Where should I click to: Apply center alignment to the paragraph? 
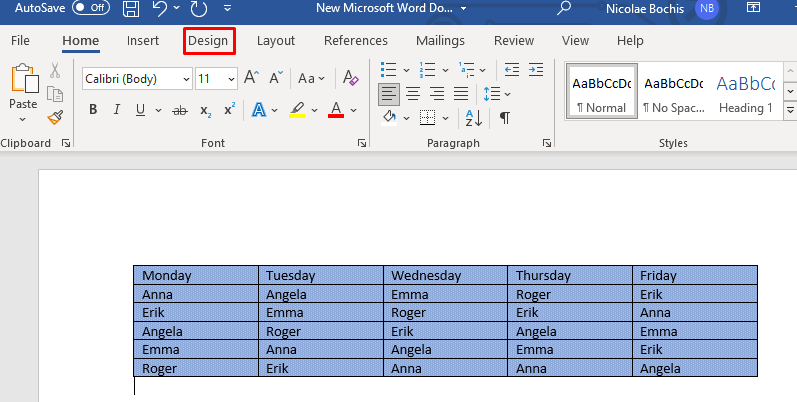click(413, 94)
